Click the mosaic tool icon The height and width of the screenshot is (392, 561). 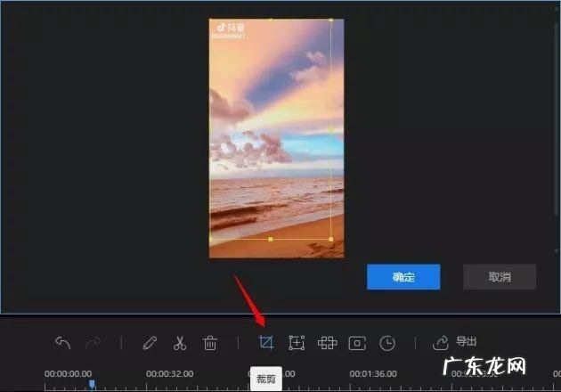327,342
